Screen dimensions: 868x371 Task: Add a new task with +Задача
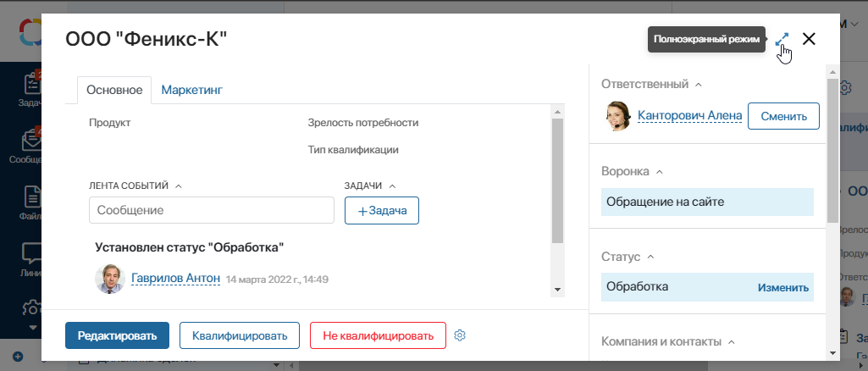382,210
